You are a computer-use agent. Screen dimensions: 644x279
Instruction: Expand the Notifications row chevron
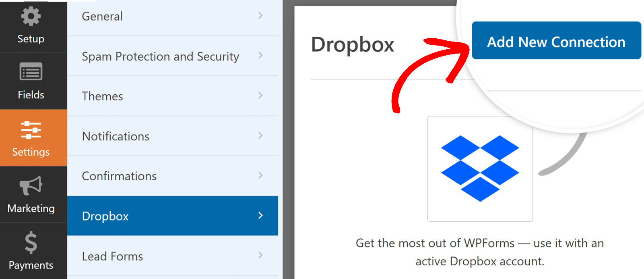pyautogui.click(x=260, y=135)
